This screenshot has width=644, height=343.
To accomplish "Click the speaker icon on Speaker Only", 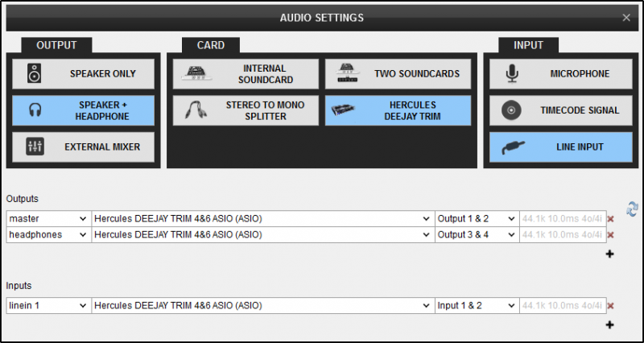I will [35, 74].
